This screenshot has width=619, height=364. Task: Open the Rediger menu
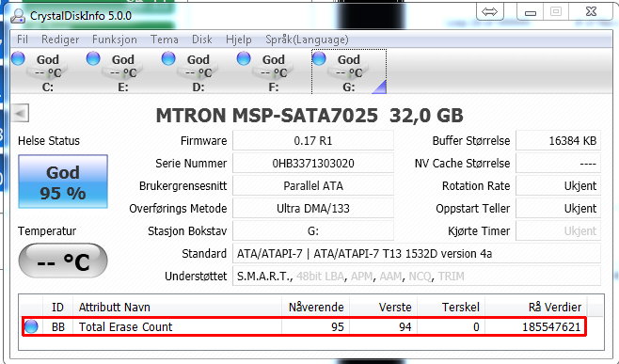[60, 40]
